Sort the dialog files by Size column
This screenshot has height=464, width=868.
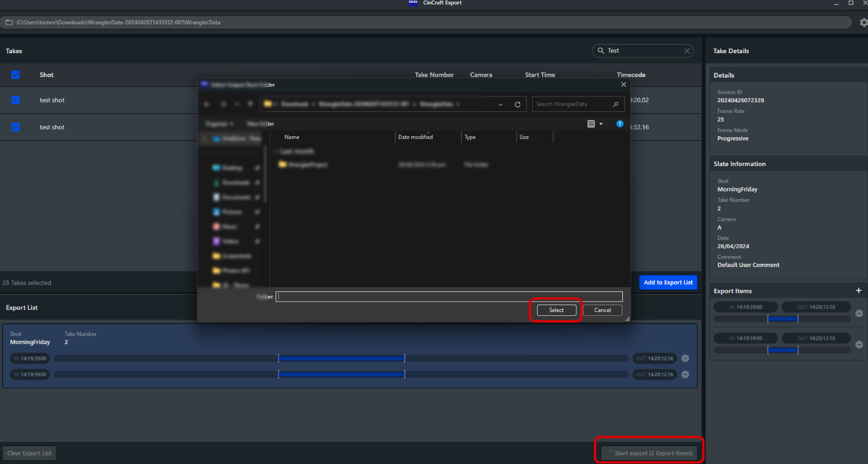tap(524, 137)
